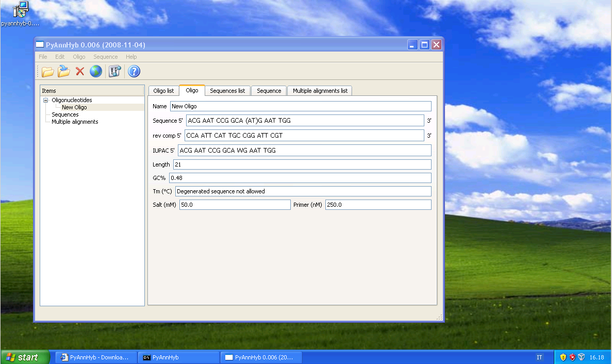Click the IUPAC 5' field
This screenshot has height=364, width=612.
tap(304, 150)
